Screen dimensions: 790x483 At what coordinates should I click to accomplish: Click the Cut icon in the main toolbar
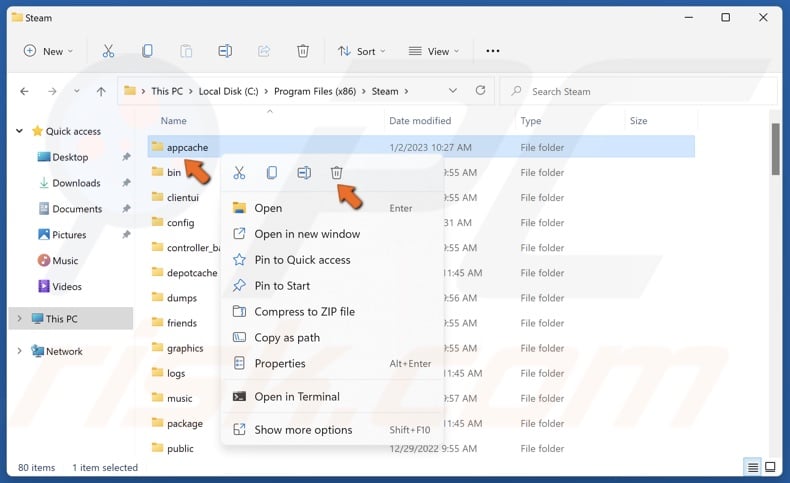pyautogui.click(x=108, y=51)
